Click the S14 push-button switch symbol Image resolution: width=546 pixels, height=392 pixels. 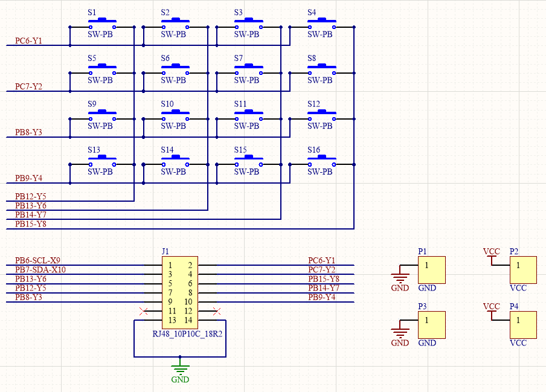pos(175,161)
